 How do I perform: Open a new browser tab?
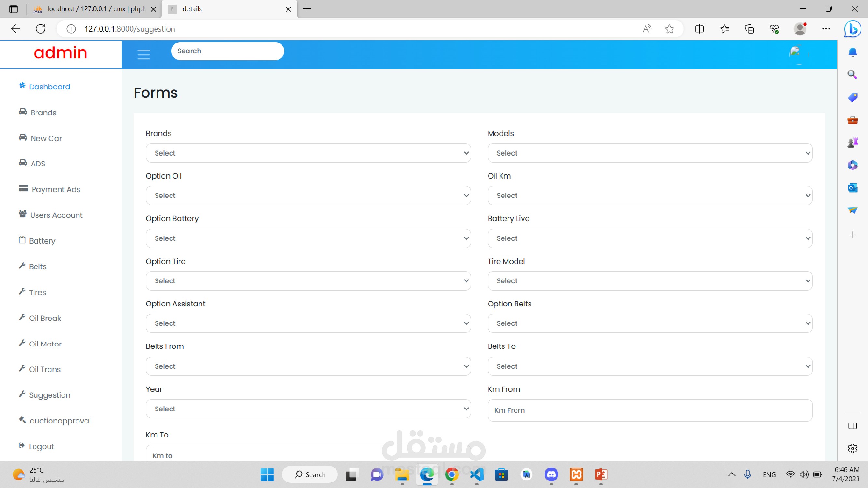click(307, 9)
